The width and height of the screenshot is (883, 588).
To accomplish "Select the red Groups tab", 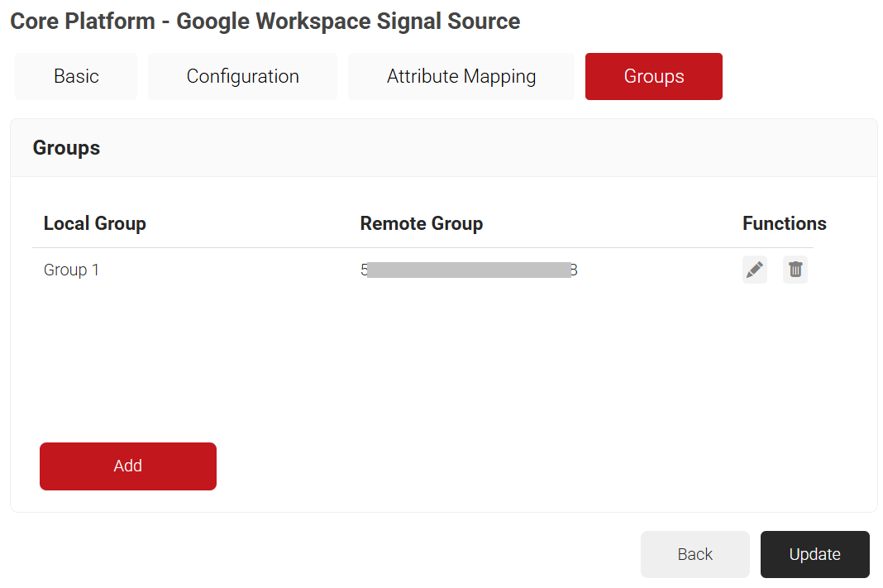I will [653, 76].
